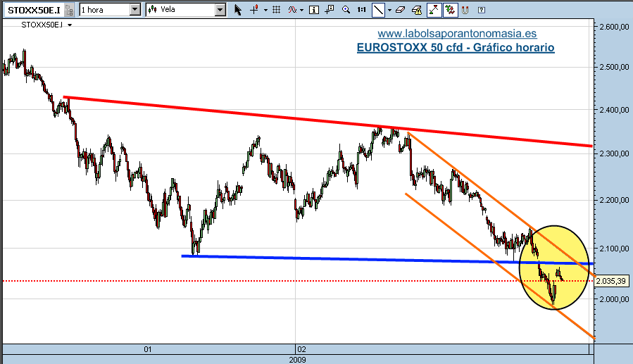Reset zoom with the 1:1 icon
This screenshot has height=364, width=633.
(362, 10)
